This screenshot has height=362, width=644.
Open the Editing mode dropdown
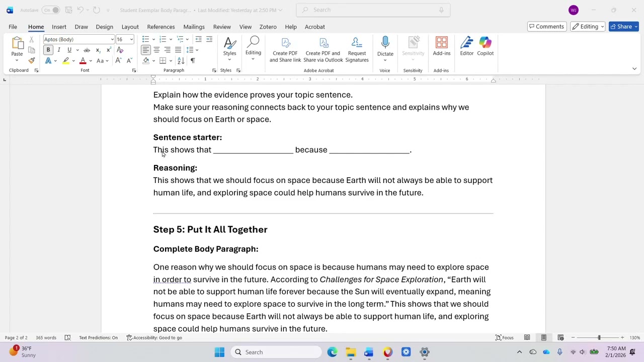[588, 27]
